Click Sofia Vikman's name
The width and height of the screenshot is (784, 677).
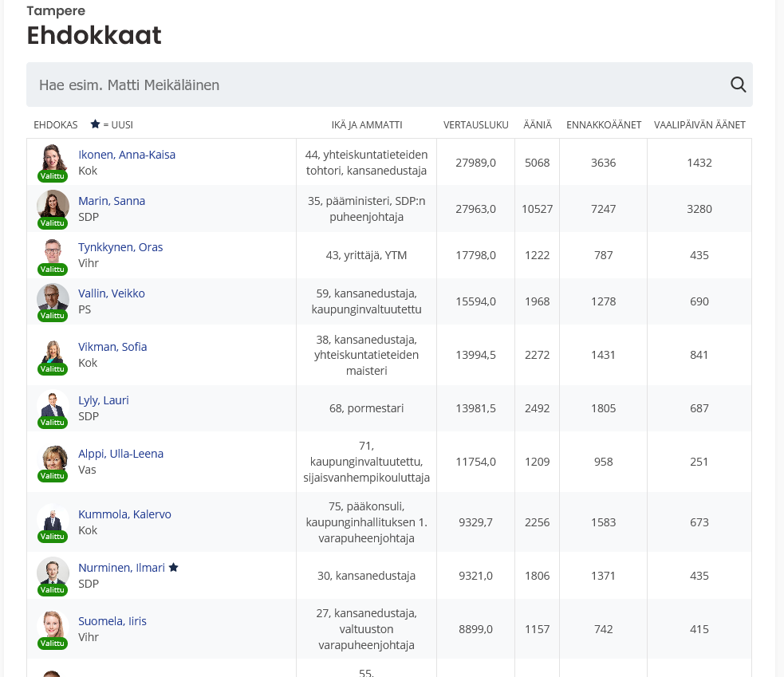112,347
